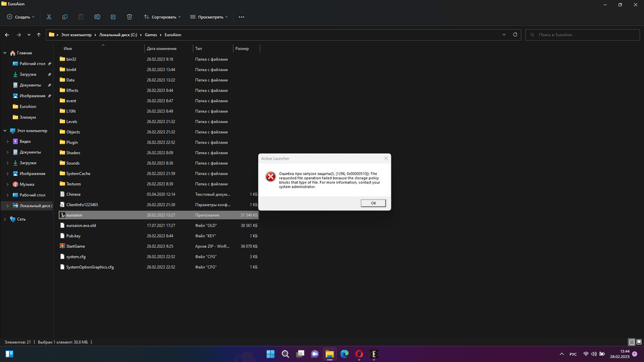The width and height of the screenshot is (644, 362).
Task: Select the StartGame ZIP archive file
Action: [75, 246]
